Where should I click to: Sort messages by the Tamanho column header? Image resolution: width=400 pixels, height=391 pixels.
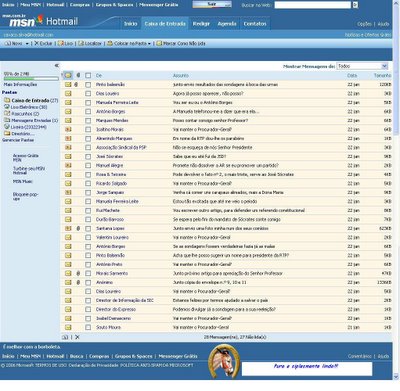382,76
